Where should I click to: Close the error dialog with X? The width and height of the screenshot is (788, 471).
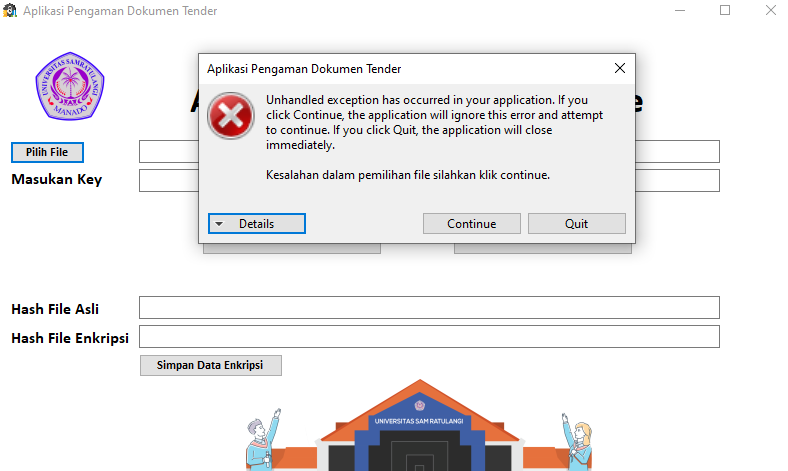pyautogui.click(x=620, y=68)
